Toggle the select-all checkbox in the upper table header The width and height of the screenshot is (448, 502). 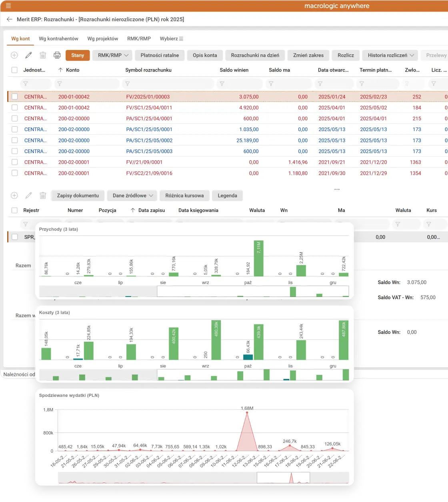pyautogui.click(x=15, y=70)
